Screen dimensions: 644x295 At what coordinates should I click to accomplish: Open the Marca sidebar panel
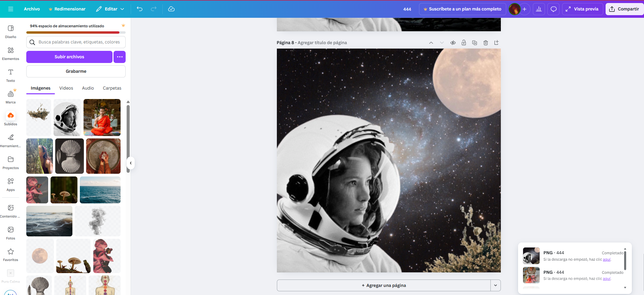(x=11, y=97)
